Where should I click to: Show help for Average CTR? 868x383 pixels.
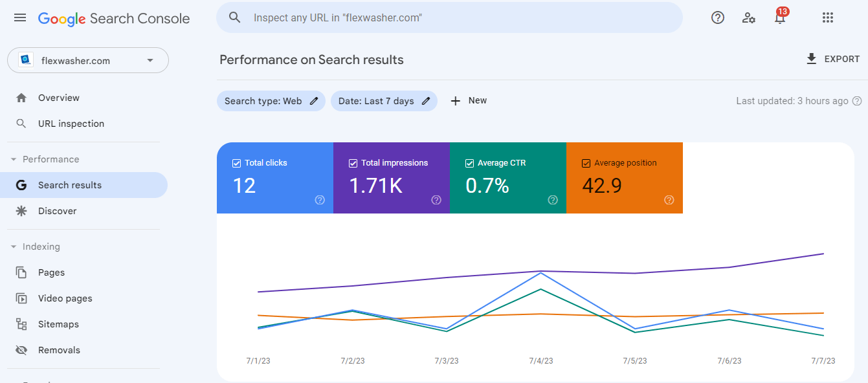tap(553, 200)
